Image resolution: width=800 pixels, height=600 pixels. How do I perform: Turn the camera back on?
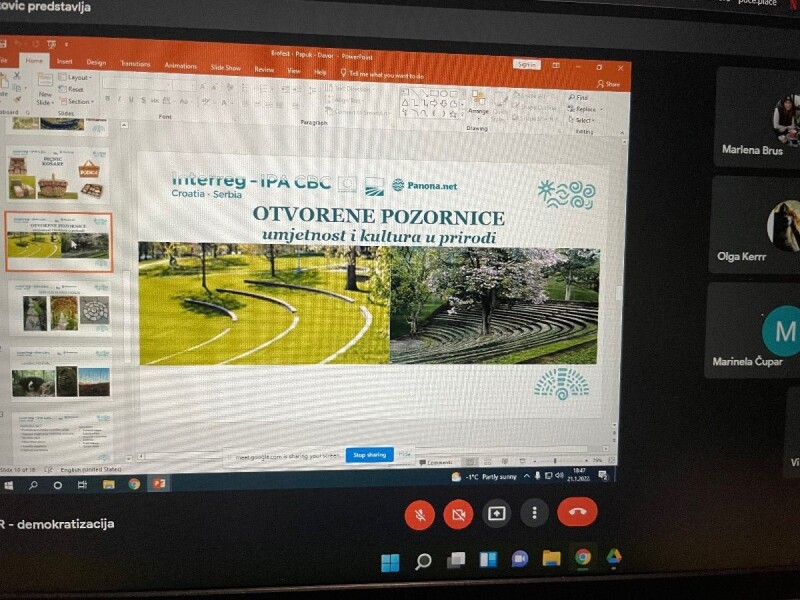coord(457,514)
